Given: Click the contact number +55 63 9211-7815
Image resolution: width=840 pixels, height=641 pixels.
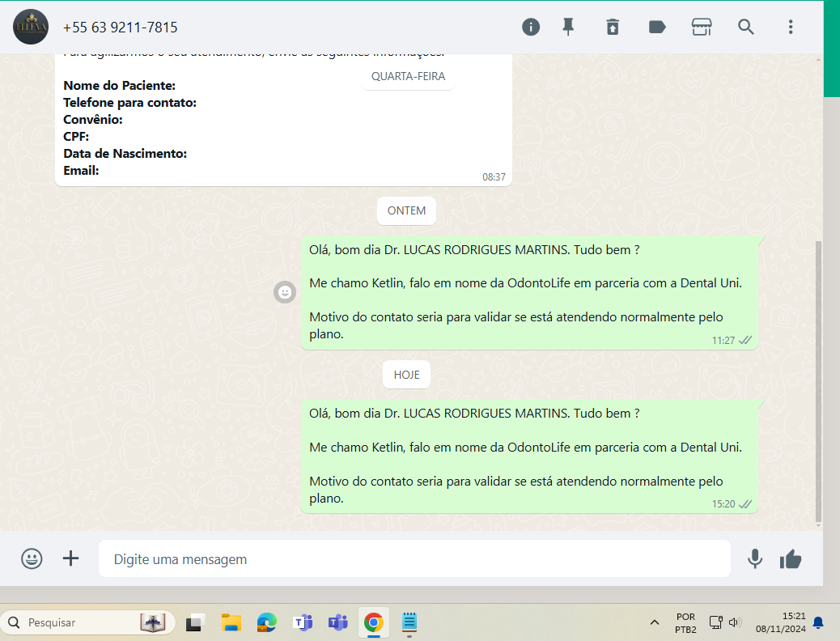Looking at the screenshot, I should (120, 28).
